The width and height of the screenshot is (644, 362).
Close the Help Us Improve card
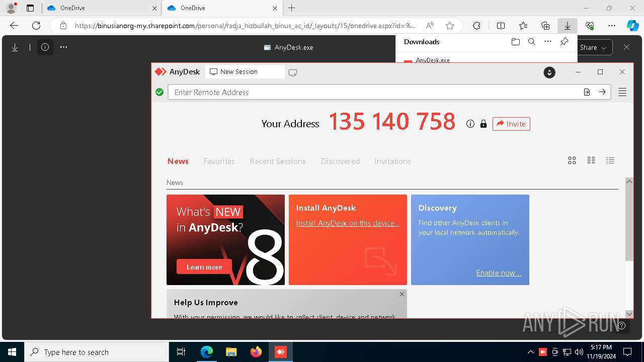tap(402, 294)
